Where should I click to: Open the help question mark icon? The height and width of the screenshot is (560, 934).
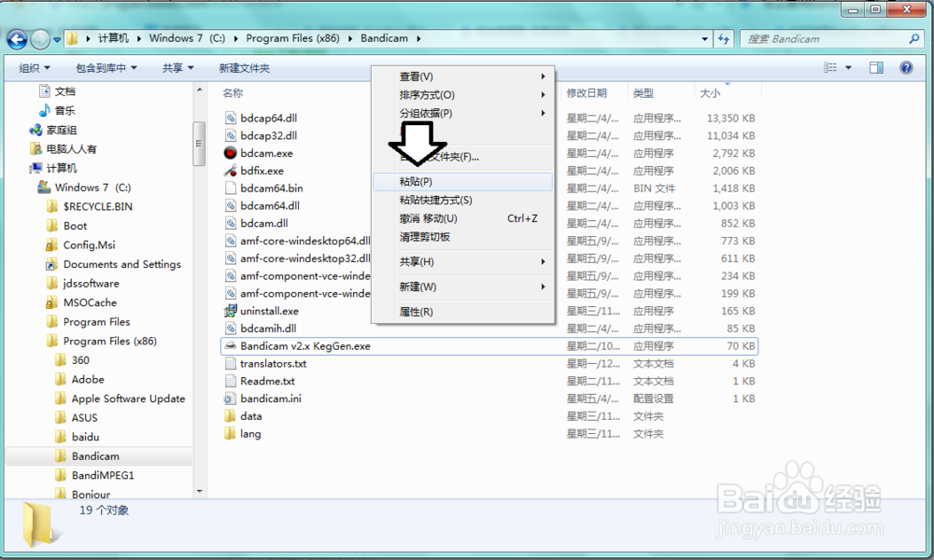tap(906, 67)
